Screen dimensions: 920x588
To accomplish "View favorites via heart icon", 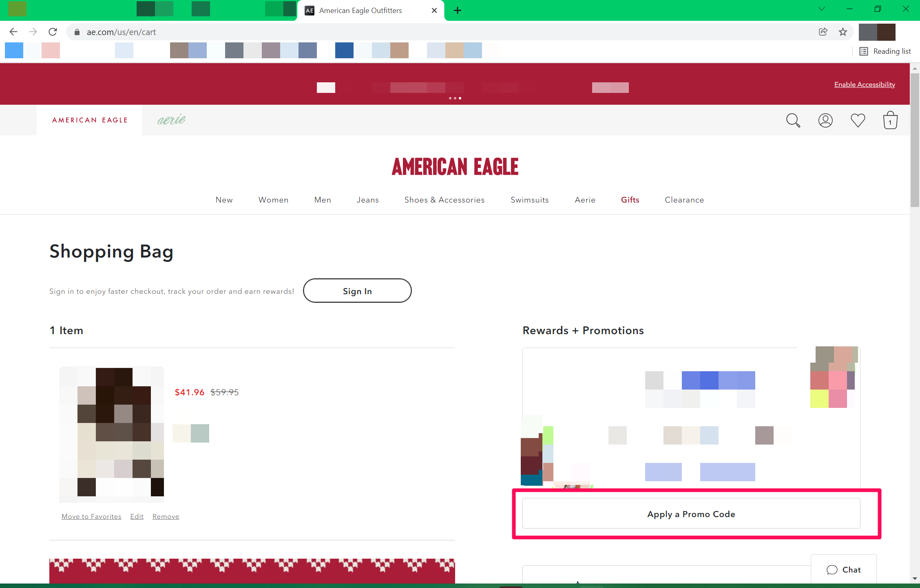I will coord(858,120).
